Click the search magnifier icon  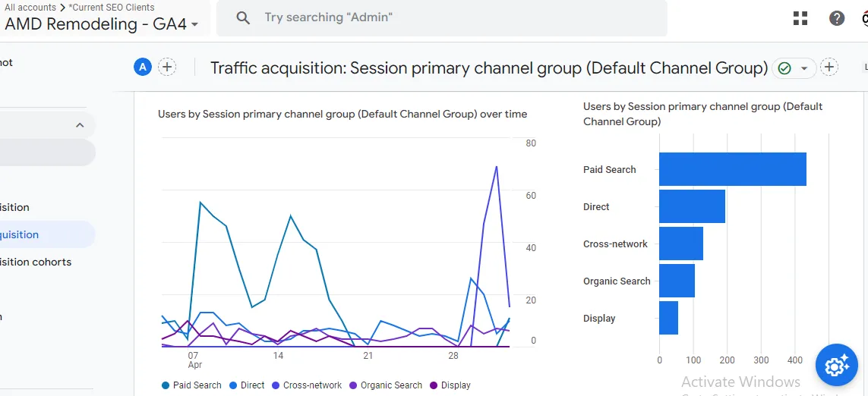point(243,17)
